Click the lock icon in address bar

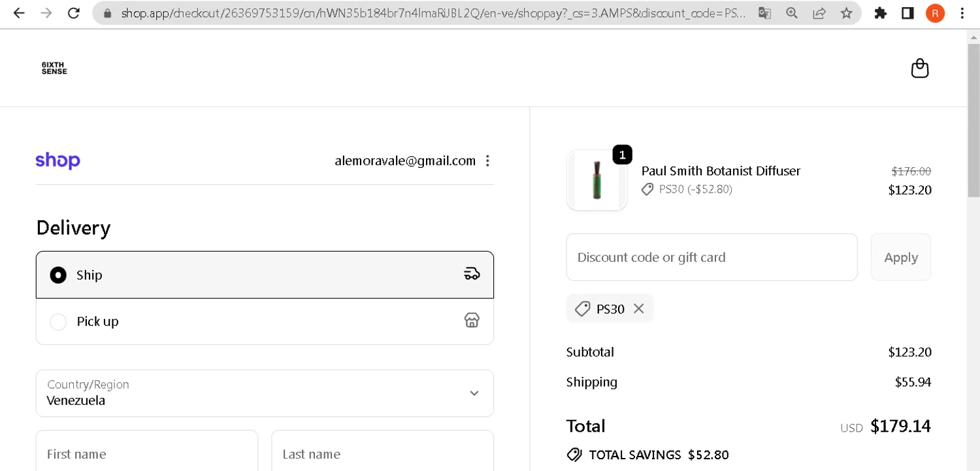[108, 13]
